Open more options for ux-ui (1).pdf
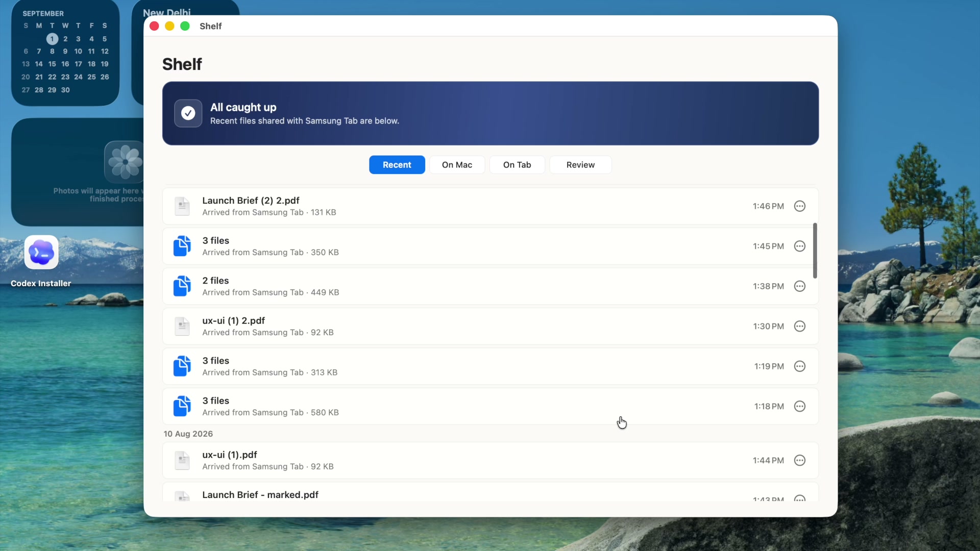Viewport: 980px width, 551px height. [800, 460]
